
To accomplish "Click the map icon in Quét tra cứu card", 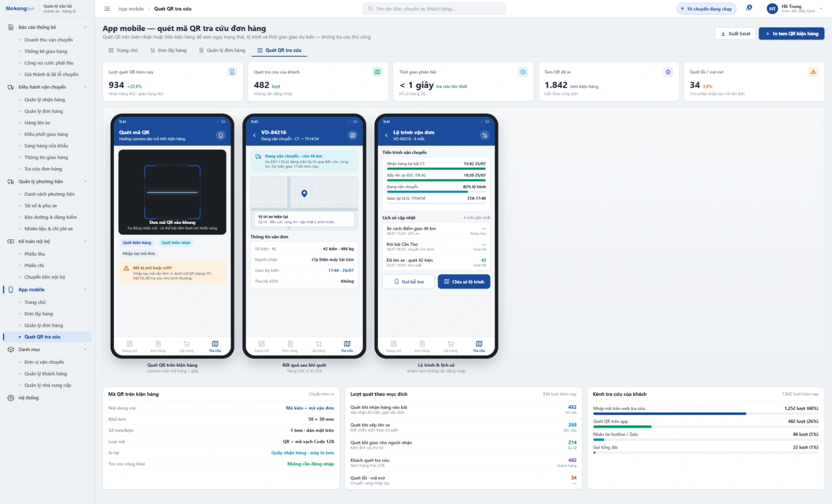I will pos(377,72).
